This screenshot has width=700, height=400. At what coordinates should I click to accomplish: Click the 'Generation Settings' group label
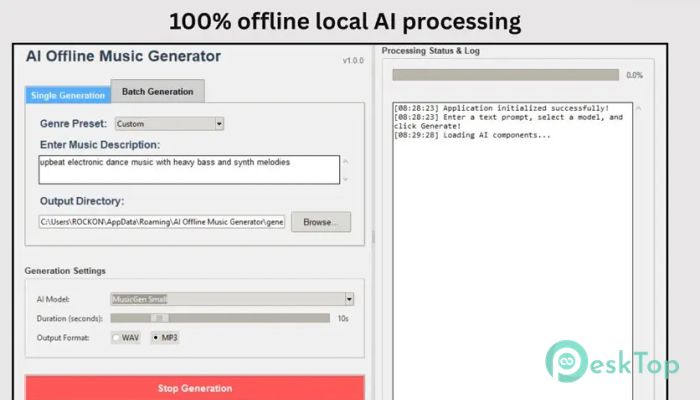[x=65, y=271]
